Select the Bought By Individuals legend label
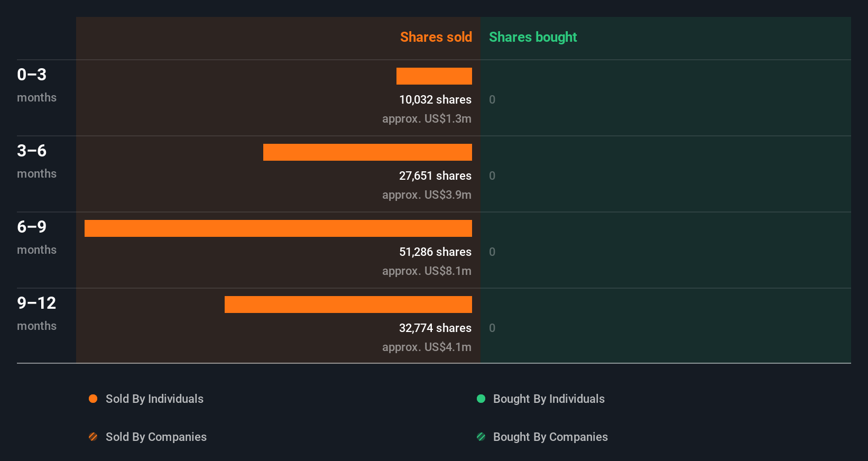This screenshot has width=868, height=461. [x=549, y=399]
